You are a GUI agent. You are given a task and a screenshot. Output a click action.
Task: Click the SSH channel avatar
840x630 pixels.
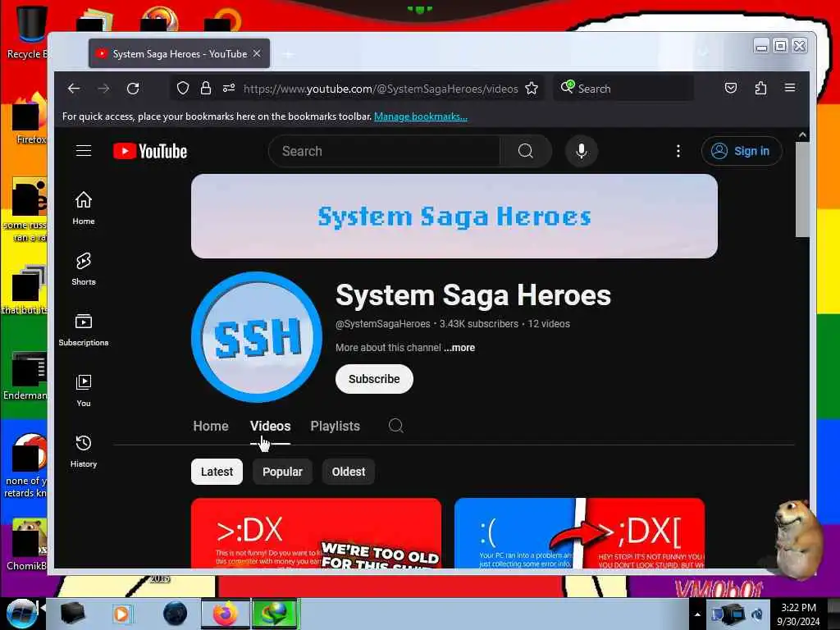click(257, 337)
